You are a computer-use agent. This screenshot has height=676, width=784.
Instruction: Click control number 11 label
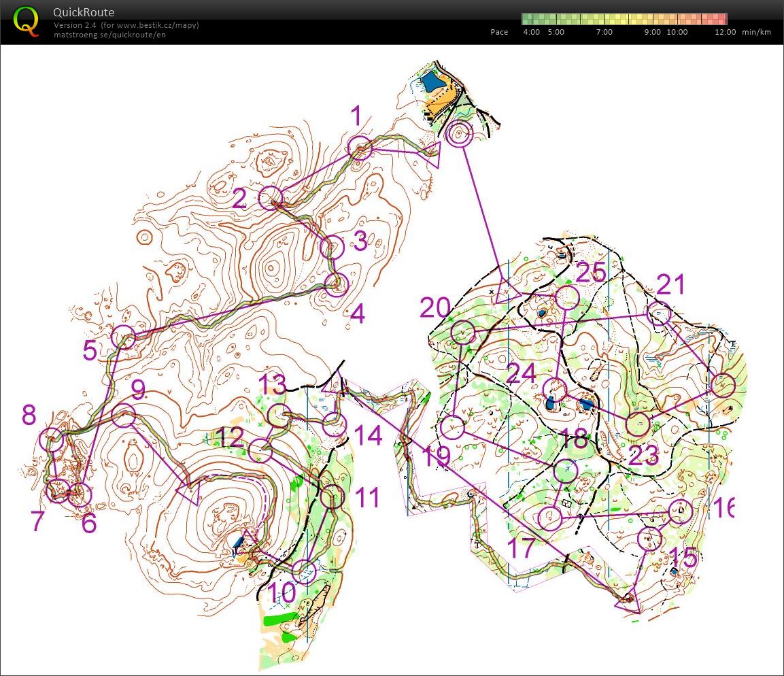(367, 498)
